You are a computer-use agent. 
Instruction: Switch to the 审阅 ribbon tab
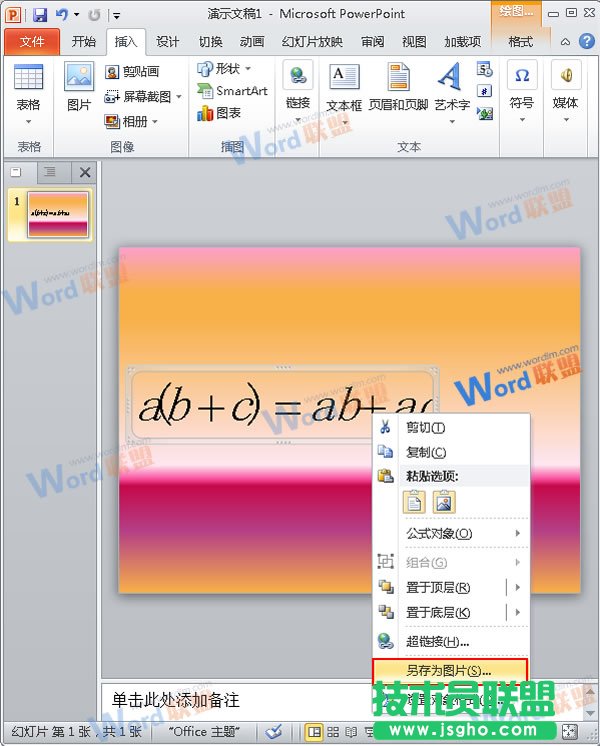coord(373,42)
